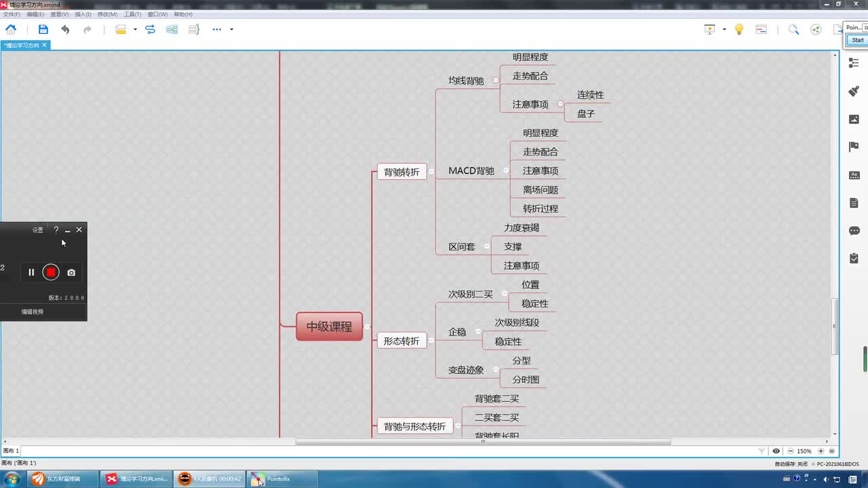Stop the recording with red button
Screen dimensions: 868x488
coord(51,272)
